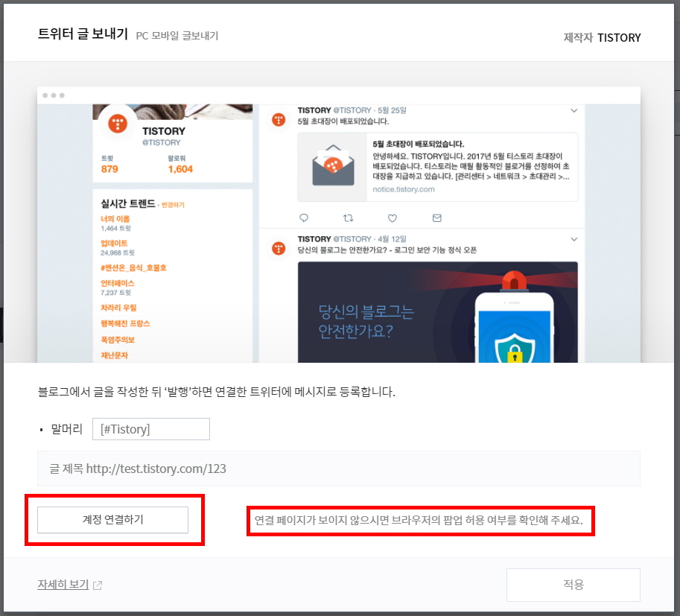
Task: Click the 팔로워 count 1,604
Action: coord(180,169)
